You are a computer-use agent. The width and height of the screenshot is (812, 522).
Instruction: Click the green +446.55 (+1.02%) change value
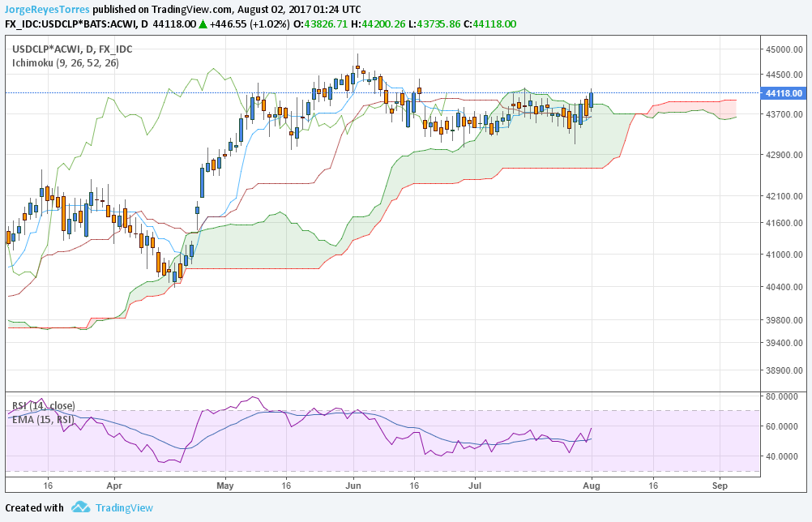coord(250,24)
